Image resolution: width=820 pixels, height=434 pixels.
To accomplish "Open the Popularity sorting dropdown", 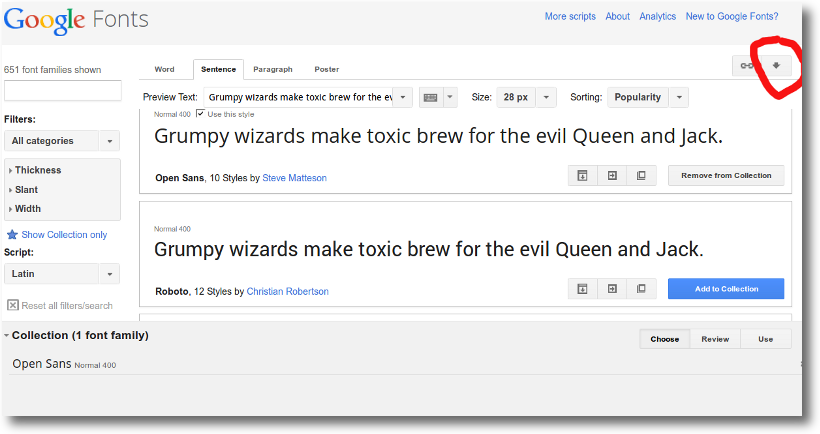I will pyautogui.click(x=647, y=97).
